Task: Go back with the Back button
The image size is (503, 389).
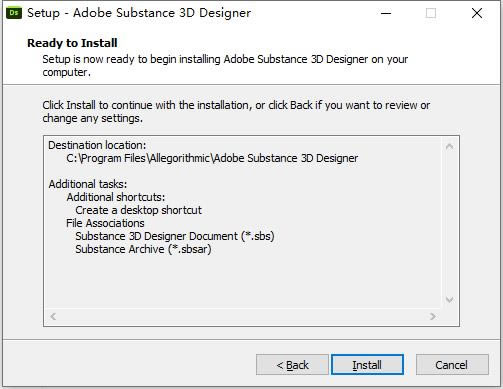Action: tap(292, 365)
